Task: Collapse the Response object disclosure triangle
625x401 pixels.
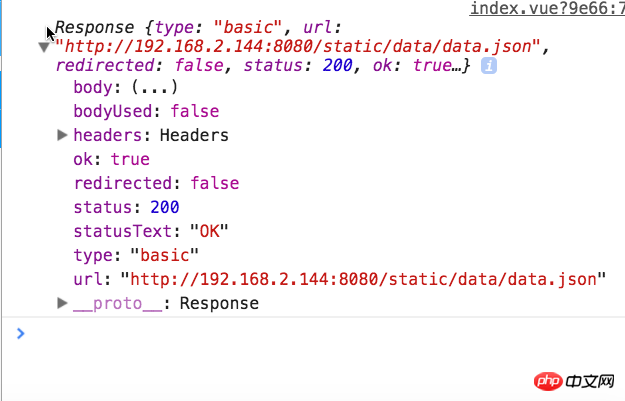Action: pyautogui.click(x=44, y=47)
